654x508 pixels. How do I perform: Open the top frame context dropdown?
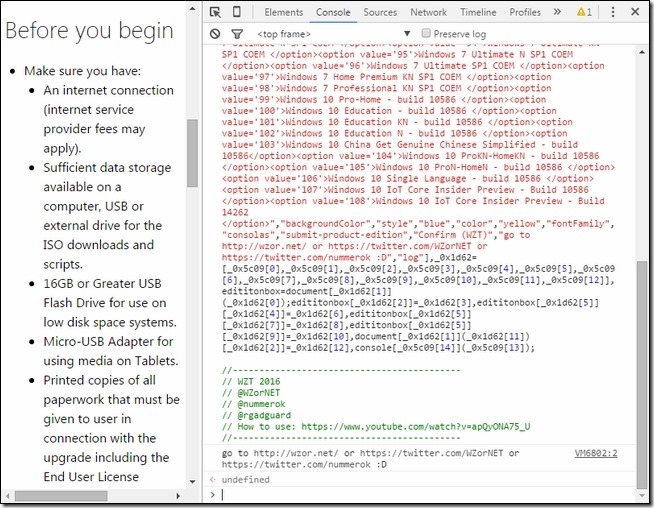334,34
